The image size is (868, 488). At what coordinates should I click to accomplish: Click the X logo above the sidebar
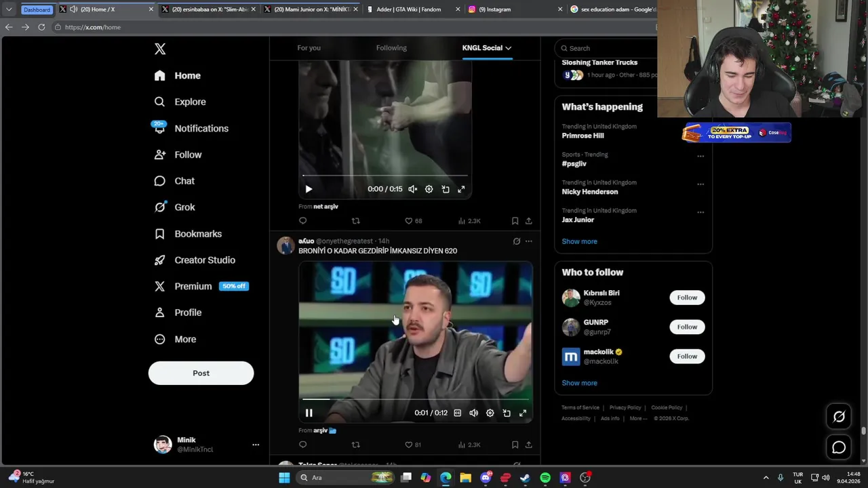[x=160, y=49]
